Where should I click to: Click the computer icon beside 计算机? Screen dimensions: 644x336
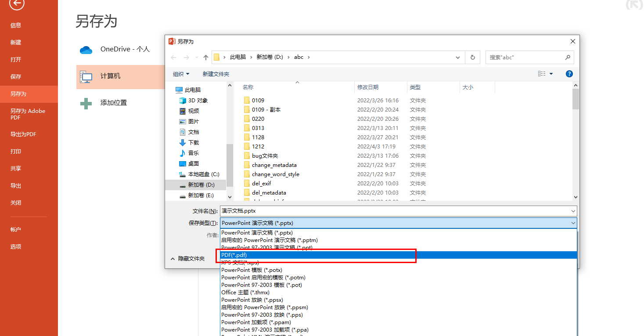(86, 77)
